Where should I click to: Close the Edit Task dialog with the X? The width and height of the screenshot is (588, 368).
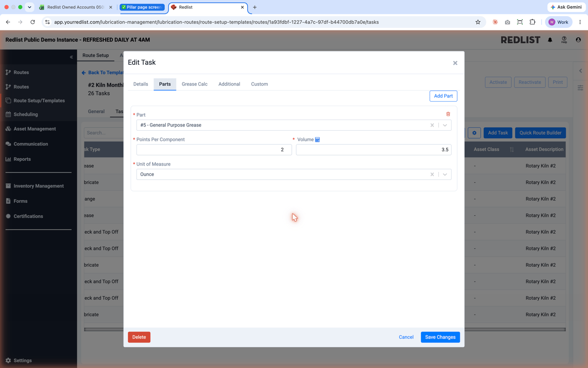point(455,63)
